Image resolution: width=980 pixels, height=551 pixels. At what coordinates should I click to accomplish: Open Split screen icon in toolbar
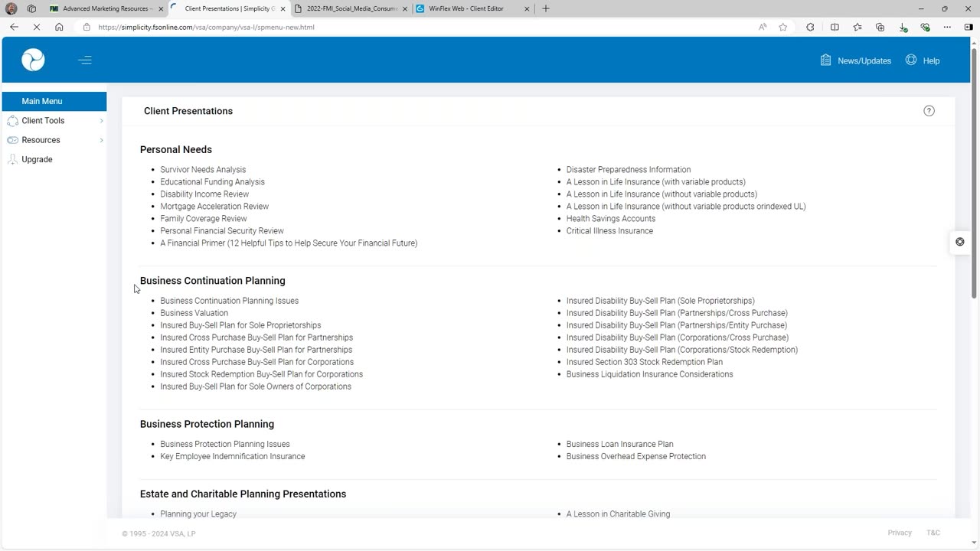(x=835, y=27)
